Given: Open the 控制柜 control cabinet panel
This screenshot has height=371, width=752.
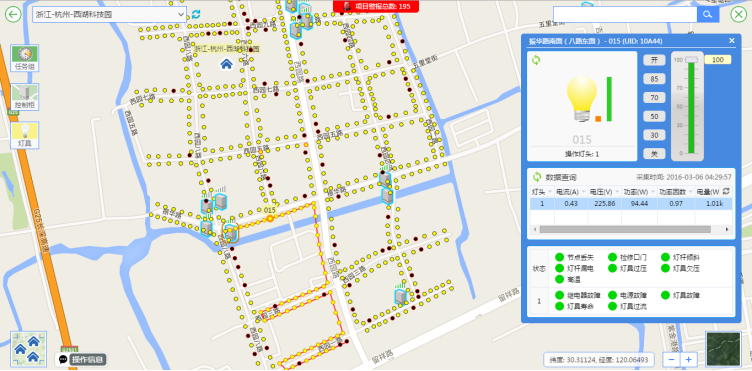Looking at the screenshot, I should click(x=24, y=97).
